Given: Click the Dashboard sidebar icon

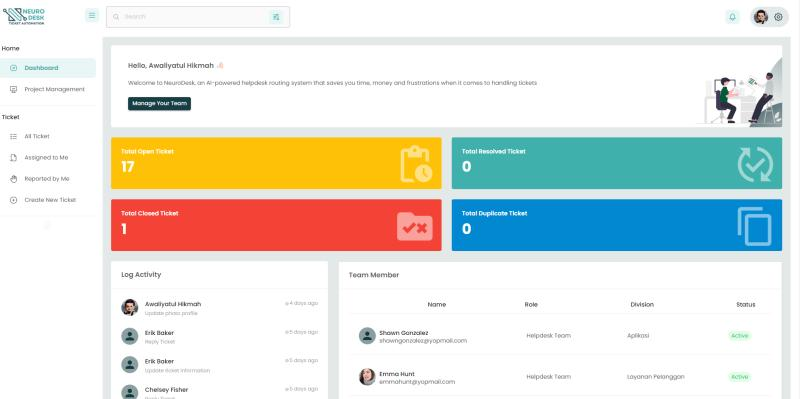Looking at the screenshot, I should (14, 68).
